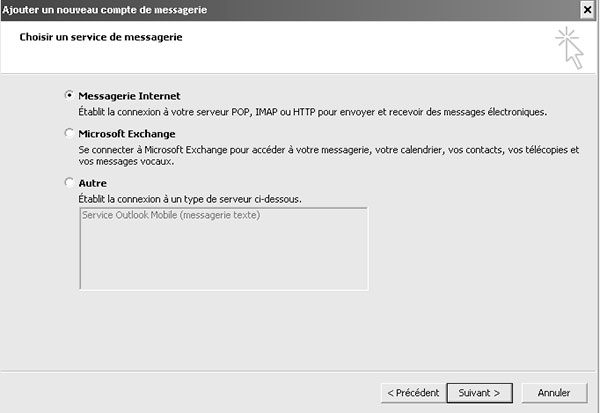
Task: Click the wizard cursor icon in the header
Action: tap(569, 48)
